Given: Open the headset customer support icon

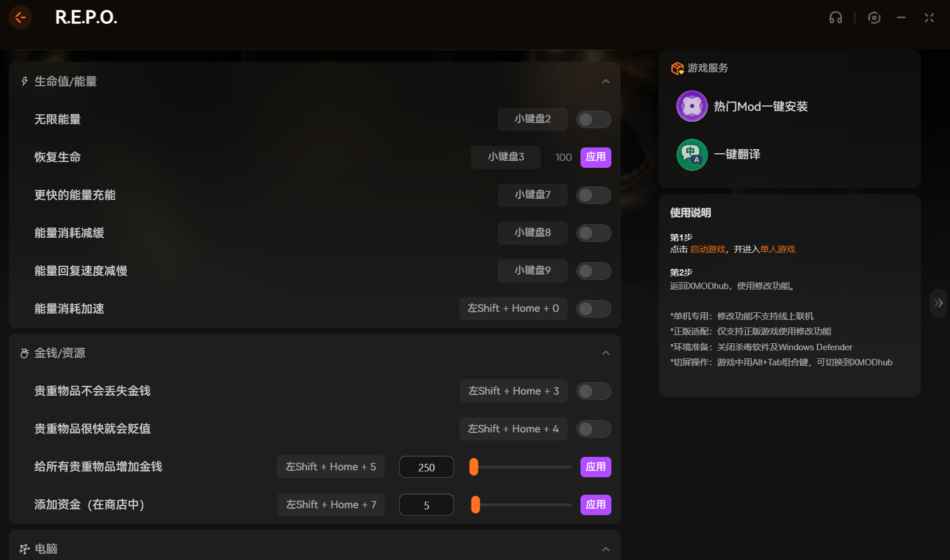Looking at the screenshot, I should (x=835, y=17).
